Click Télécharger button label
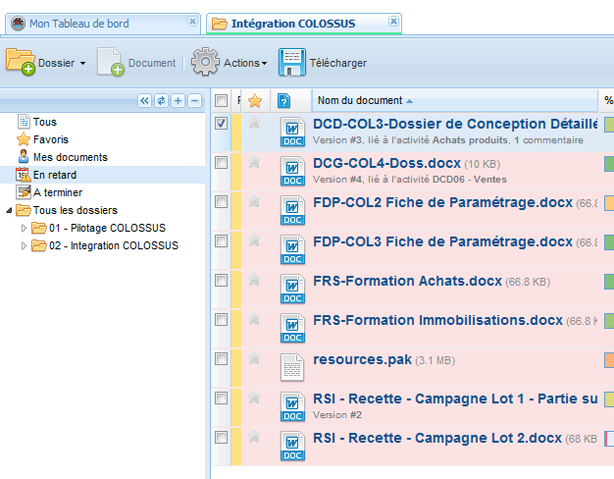This screenshot has width=614, height=479. [338, 63]
